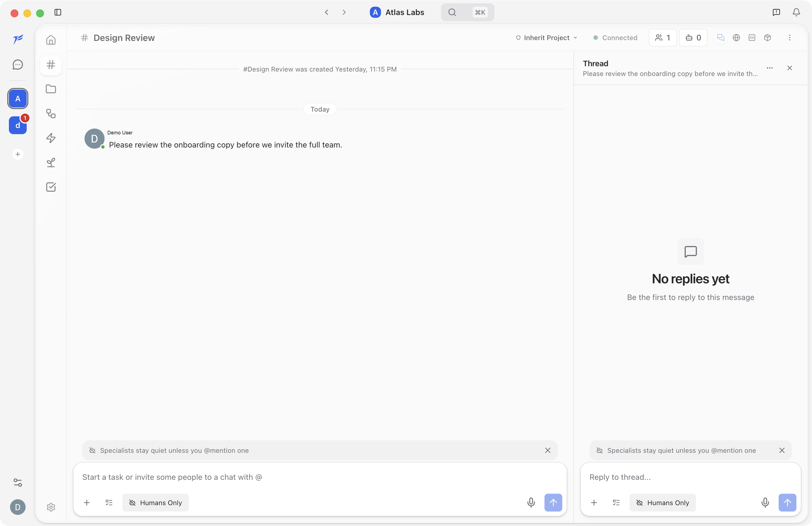Focus the Reply to thread input

(690, 477)
